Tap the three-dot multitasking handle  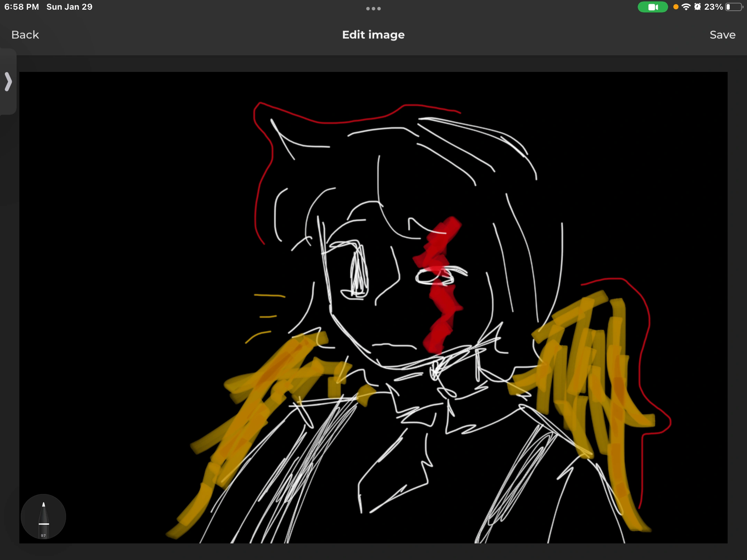373,8
